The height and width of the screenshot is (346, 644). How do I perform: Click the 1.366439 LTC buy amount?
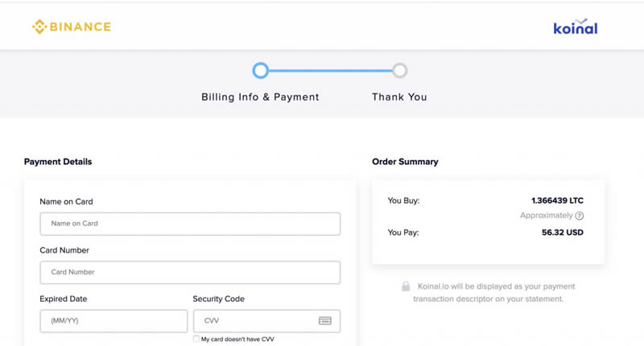coord(557,200)
